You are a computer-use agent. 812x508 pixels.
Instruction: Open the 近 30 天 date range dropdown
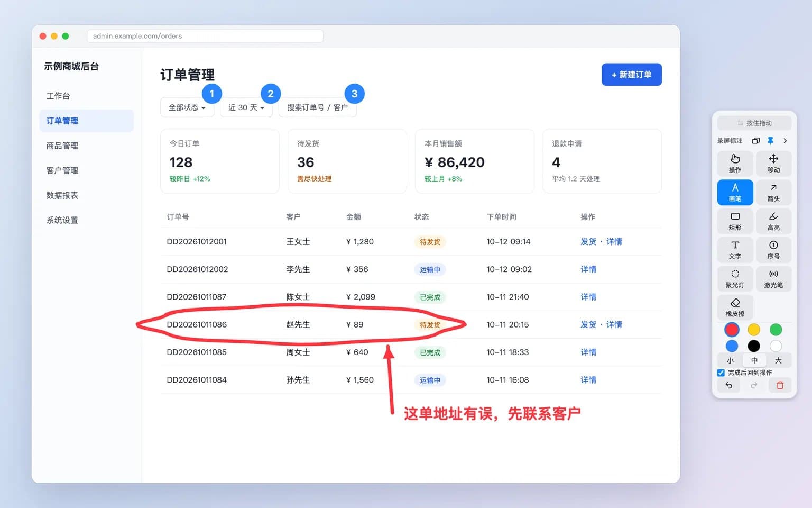point(246,107)
